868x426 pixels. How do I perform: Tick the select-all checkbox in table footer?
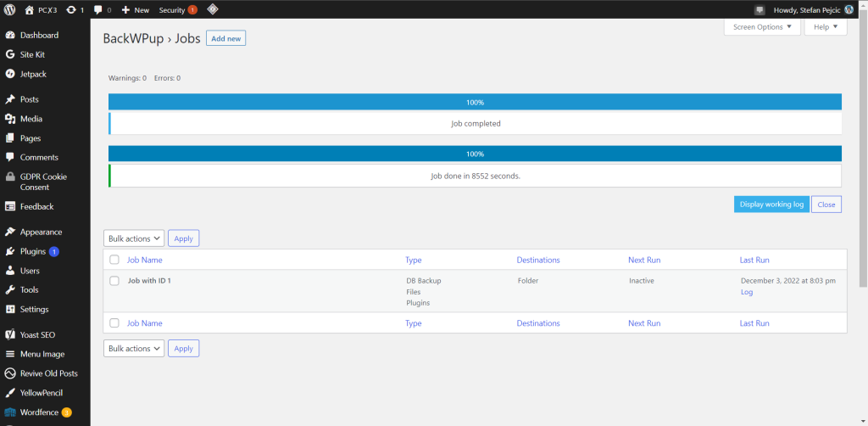click(x=114, y=322)
